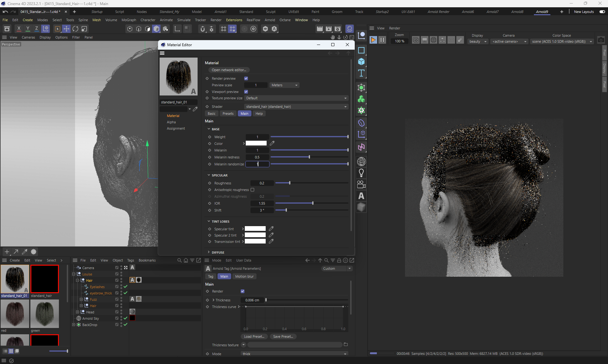Screen dimensions: 608x364
Task: Click the Open network editor button
Action: [x=229, y=70]
